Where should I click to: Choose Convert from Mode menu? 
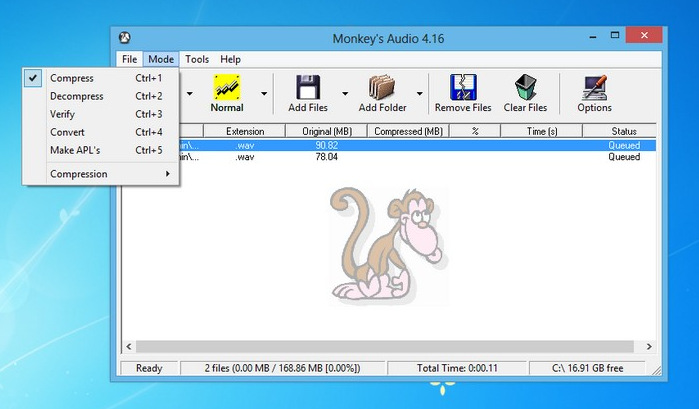[101, 132]
